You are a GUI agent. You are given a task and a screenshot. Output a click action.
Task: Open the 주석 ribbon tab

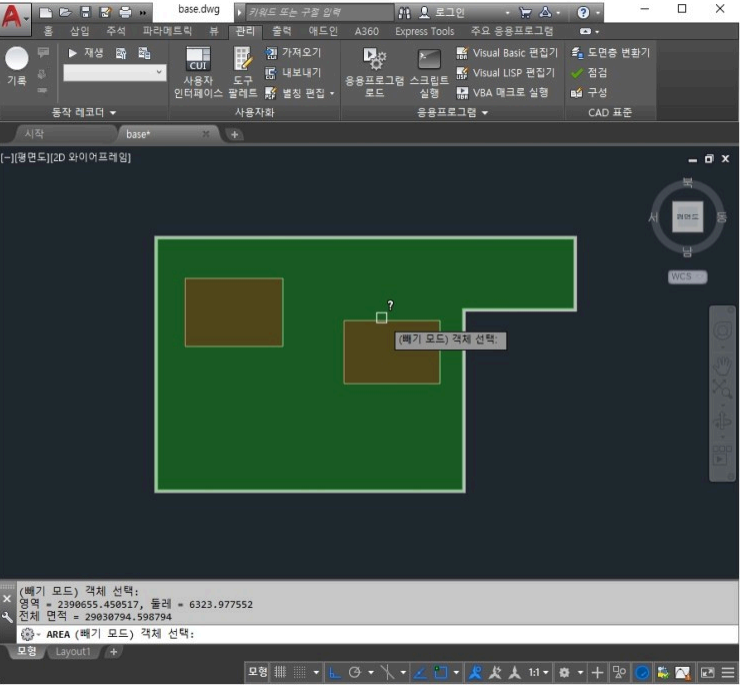tap(116, 31)
